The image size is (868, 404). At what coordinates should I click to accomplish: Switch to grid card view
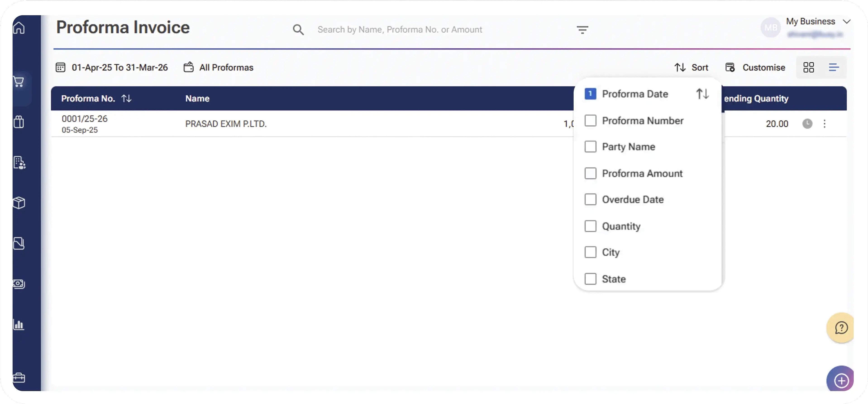click(808, 67)
